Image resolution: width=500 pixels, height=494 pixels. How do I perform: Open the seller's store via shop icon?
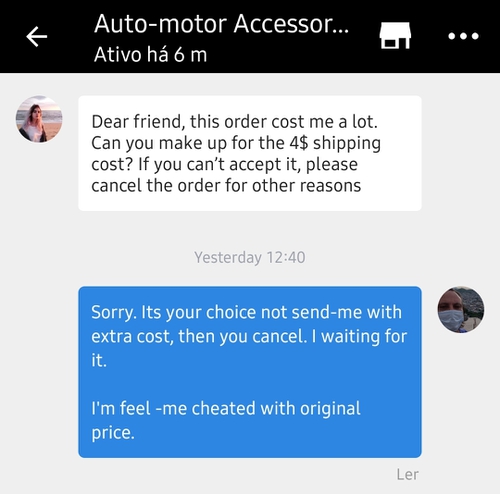click(x=395, y=35)
